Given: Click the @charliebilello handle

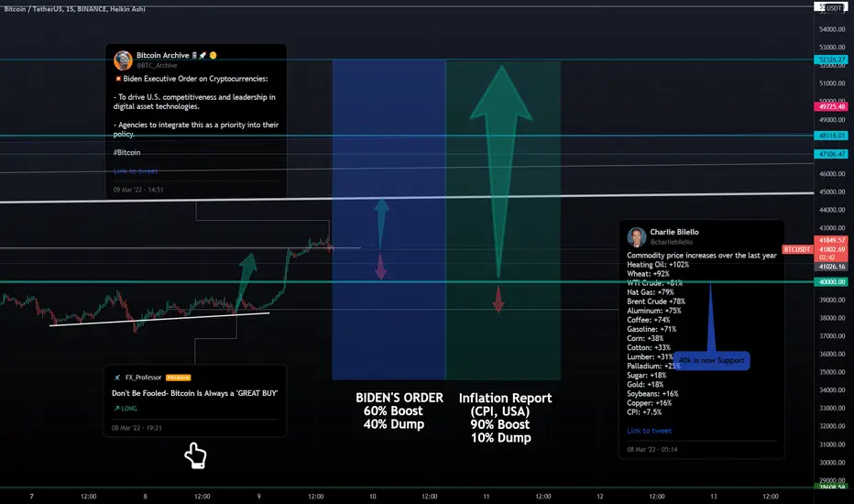Looking at the screenshot, I should [671, 242].
